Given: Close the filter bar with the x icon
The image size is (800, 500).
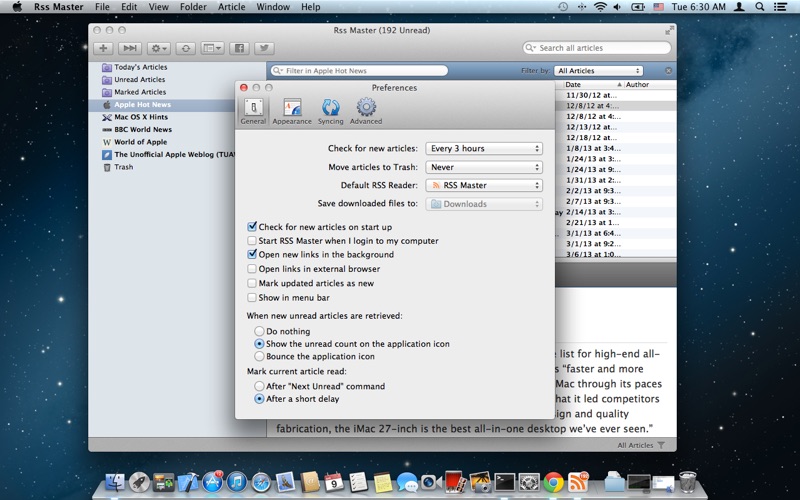Looking at the screenshot, I should click(x=668, y=70).
